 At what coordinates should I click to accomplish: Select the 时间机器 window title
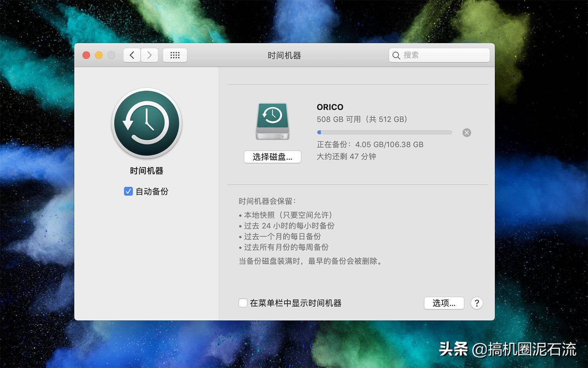284,55
